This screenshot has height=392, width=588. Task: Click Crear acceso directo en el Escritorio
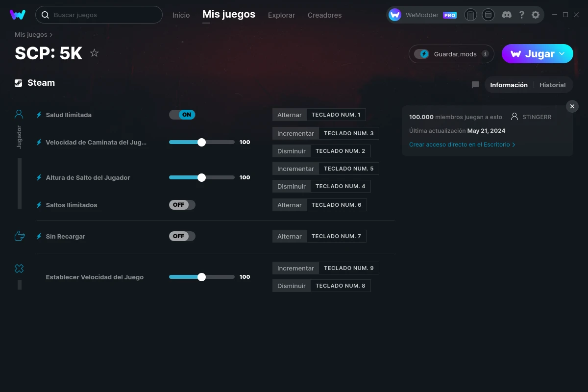pyautogui.click(x=460, y=144)
